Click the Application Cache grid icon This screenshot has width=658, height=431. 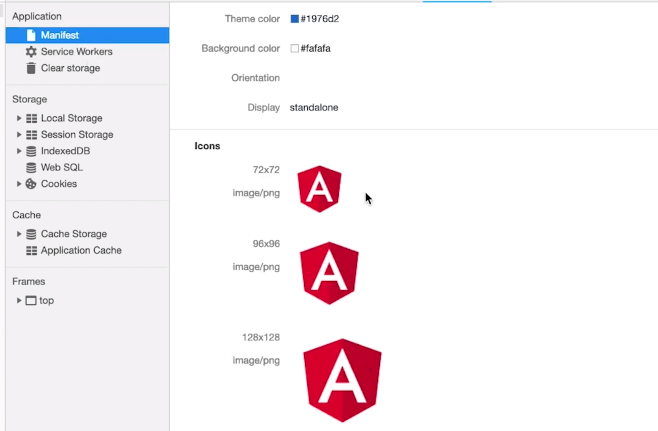click(31, 251)
